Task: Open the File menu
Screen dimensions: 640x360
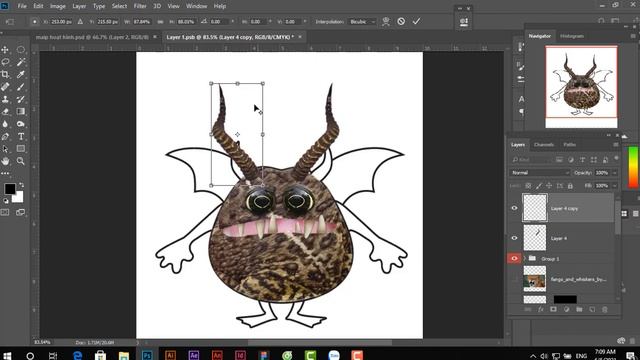Action: pyautogui.click(x=22, y=6)
